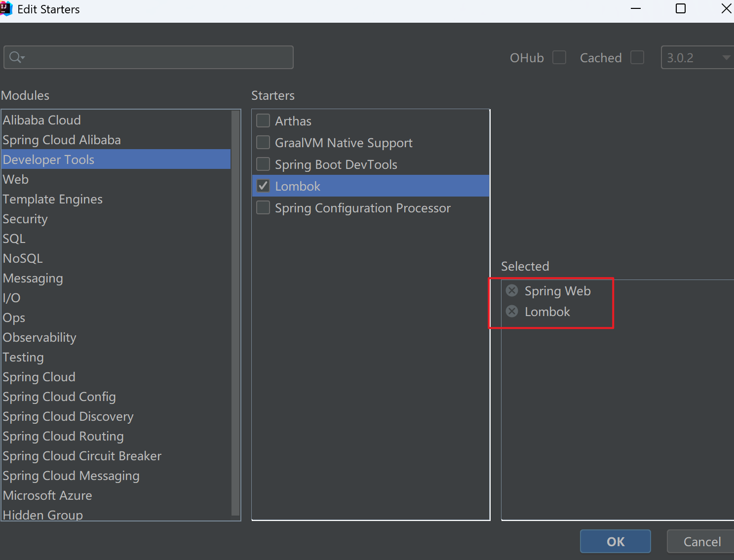This screenshot has width=734, height=560.
Task: Select Developer Tools module
Action: (116, 160)
